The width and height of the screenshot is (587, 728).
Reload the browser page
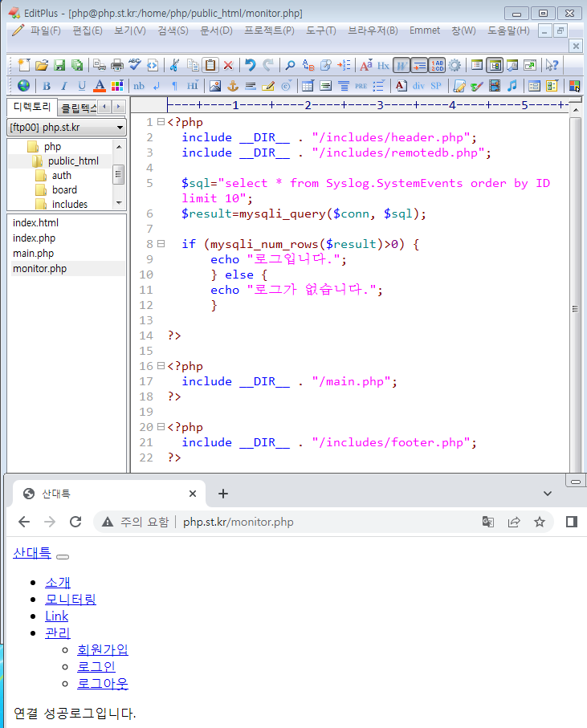(x=75, y=522)
